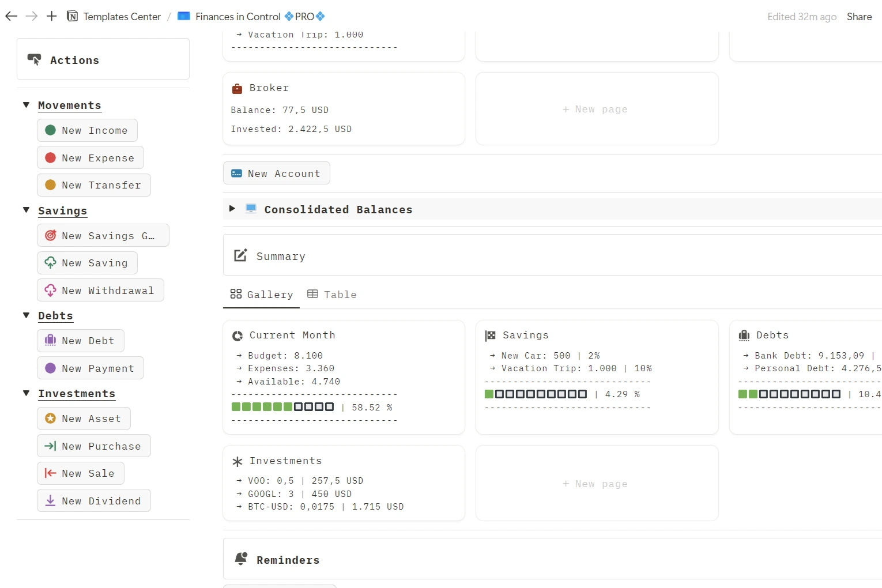Screen dimensions: 882x588
Task: Collapse the Savings section toggle
Action: click(x=26, y=210)
